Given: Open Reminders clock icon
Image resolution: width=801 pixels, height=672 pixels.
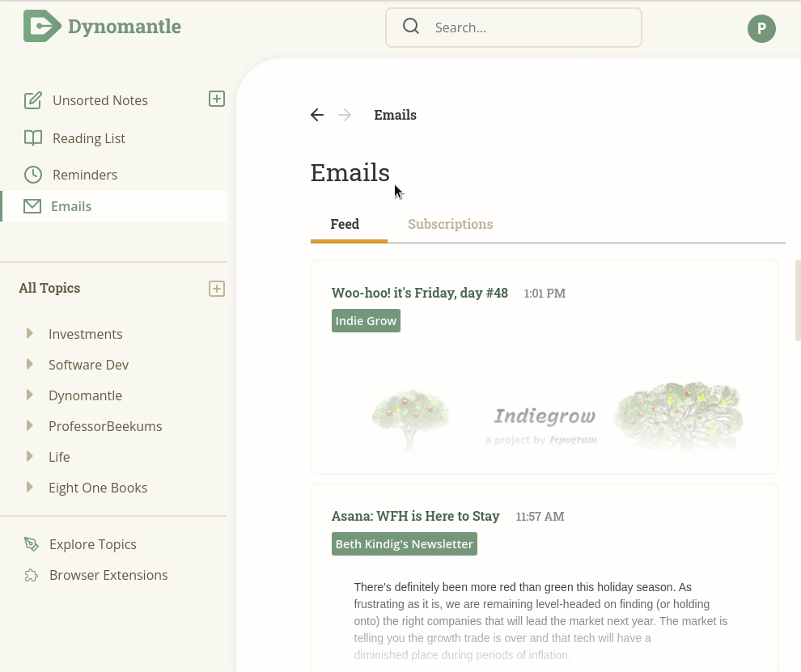Looking at the screenshot, I should pyautogui.click(x=33, y=175).
